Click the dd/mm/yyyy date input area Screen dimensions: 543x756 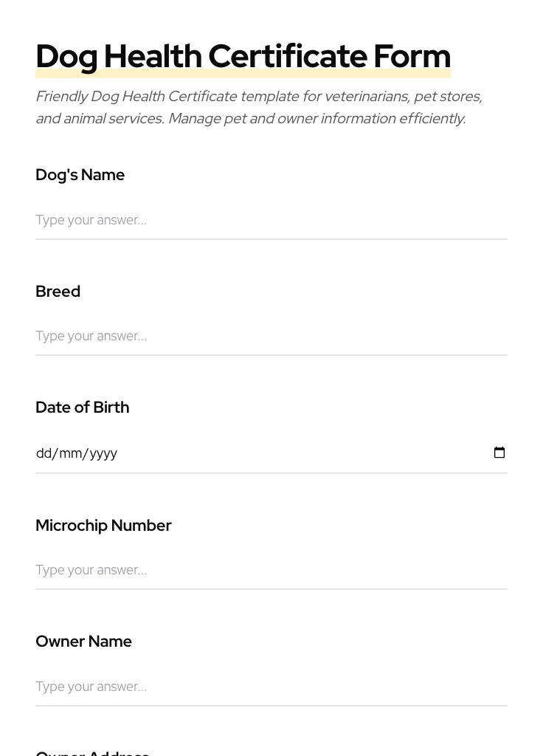pyautogui.click(x=221, y=453)
